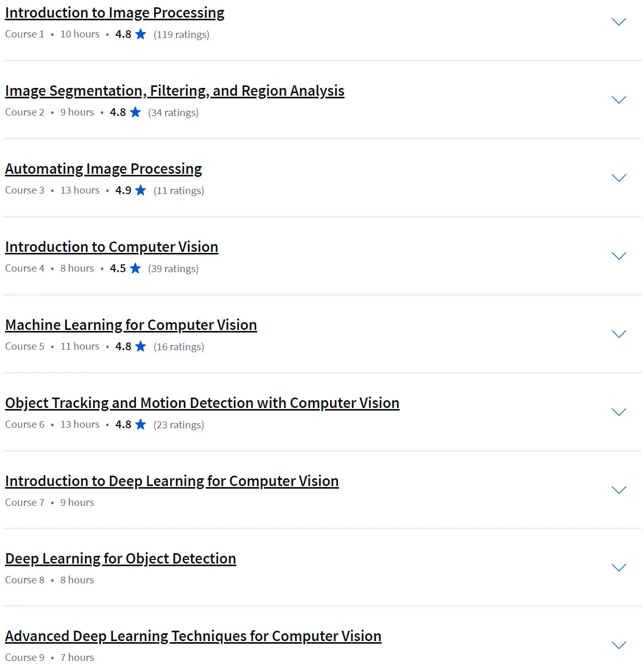The height and width of the screenshot is (664, 644).
Task: Open Deep Learning for Object Detection link
Action: [121, 559]
